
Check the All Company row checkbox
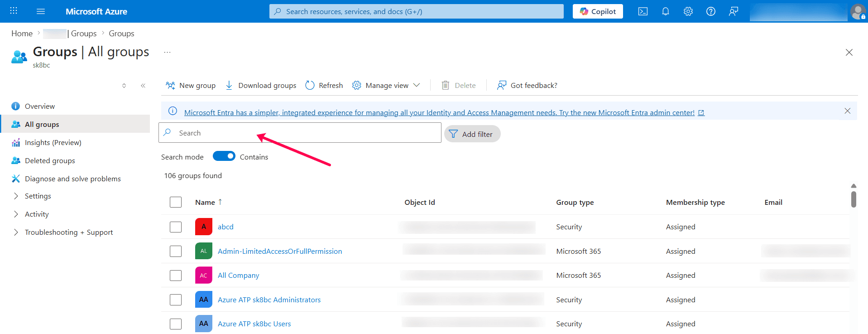[x=176, y=275]
